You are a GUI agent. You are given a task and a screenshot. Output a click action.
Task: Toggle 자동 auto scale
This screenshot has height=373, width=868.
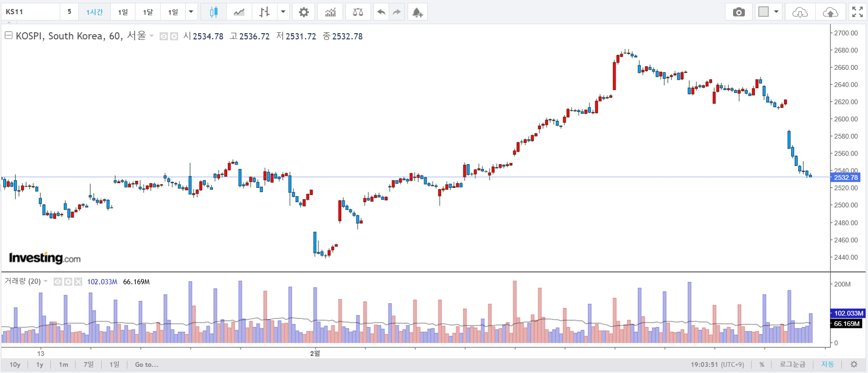click(x=828, y=364)
